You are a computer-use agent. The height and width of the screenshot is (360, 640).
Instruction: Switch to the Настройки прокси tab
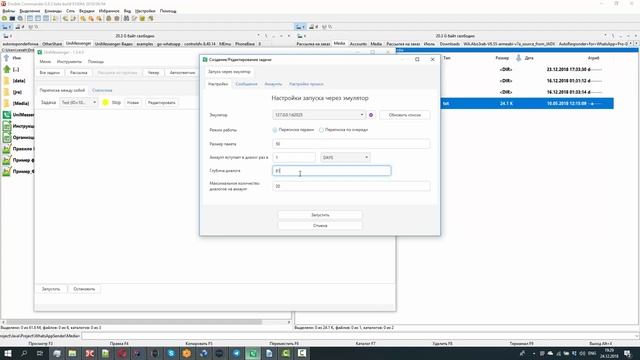coord(306,84)
